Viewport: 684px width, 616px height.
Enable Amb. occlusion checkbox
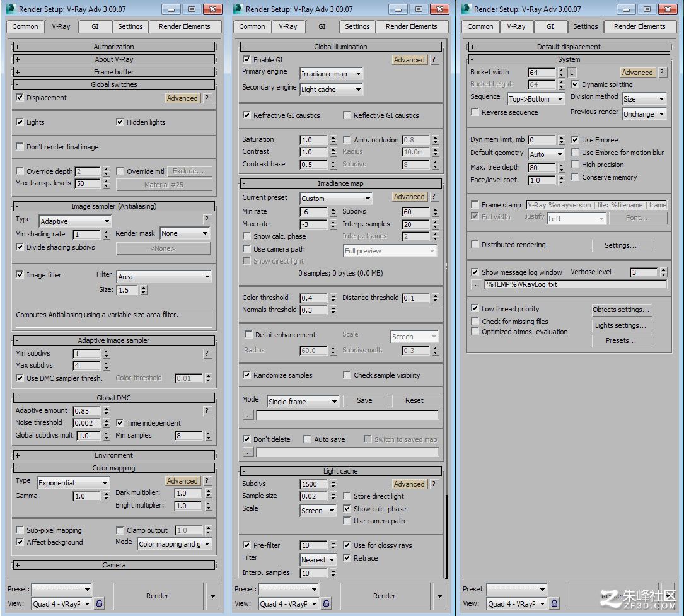(x=347, y=139)
